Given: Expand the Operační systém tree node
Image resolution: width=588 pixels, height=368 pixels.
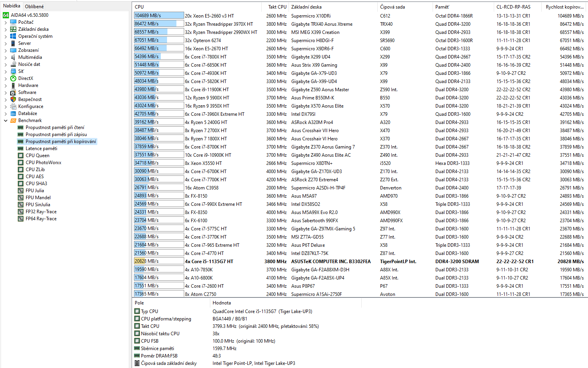Looking at the screenshot, I should pyautogui.click(x=5, y=37).
